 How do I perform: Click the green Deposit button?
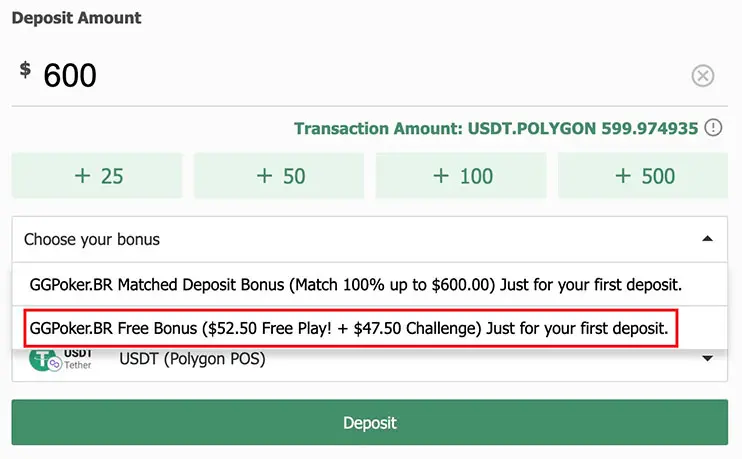(370, 422)
